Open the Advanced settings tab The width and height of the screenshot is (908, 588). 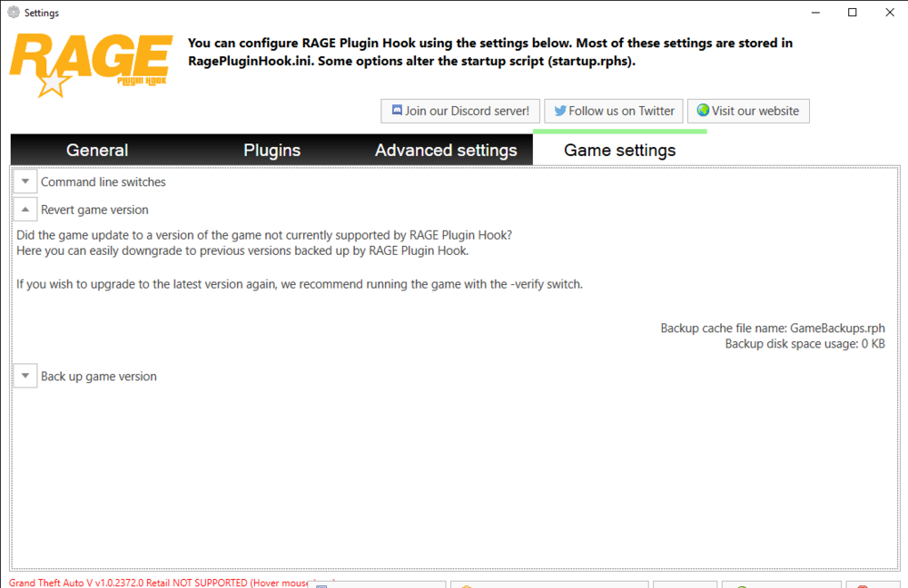(x=445, y=150)
